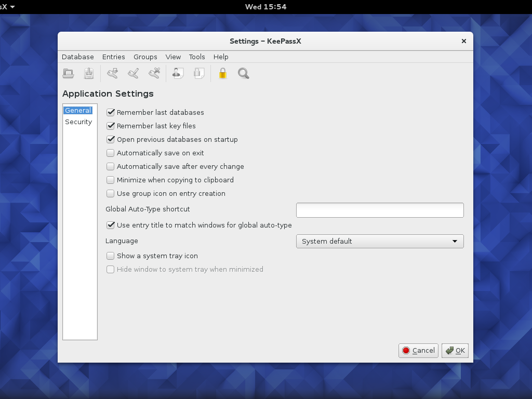Viewport: 532px width, 399px height.
Task: Confirm settings with the OK button
Action: click(455, 351)
